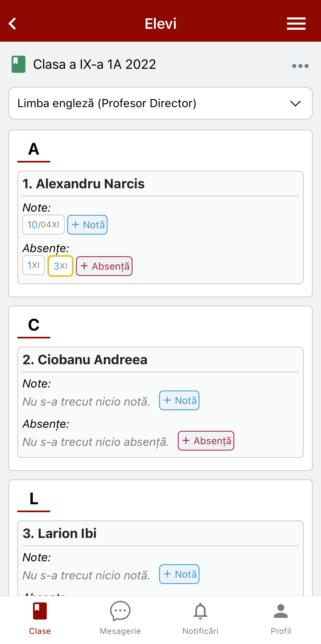Screen dimensions: 321x644
Task: Go back using the header arrow
Action: 12,24
